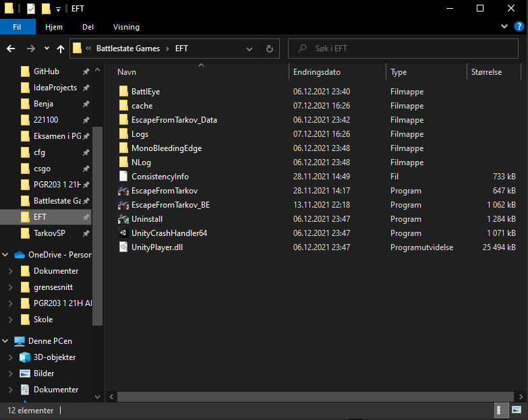Unpin IdeaProjects using its pin icon
This screenshot has height=420, width=528.
coord(86,88)
